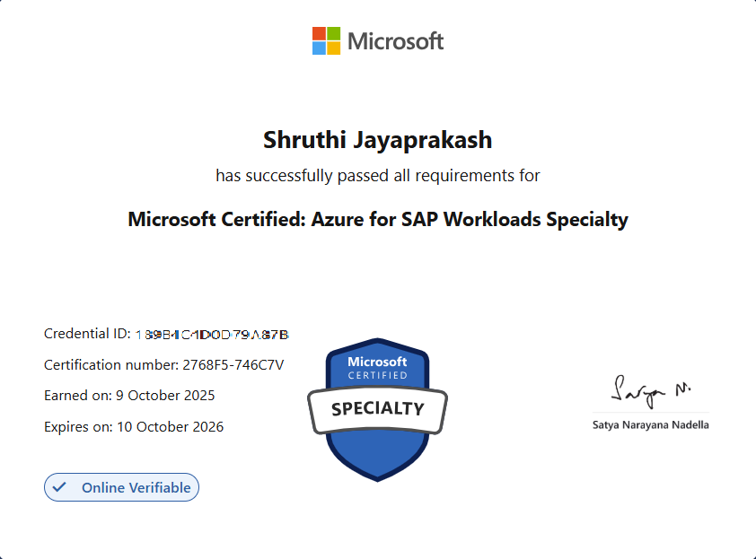
Task: Select the Azure for SAP Workloads Specialty title
Action: 377,219
